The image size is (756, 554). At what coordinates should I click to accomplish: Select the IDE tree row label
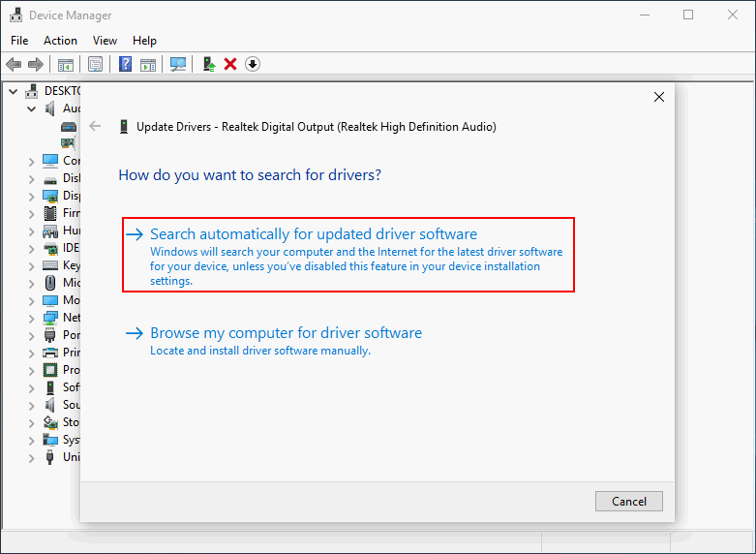72,248
